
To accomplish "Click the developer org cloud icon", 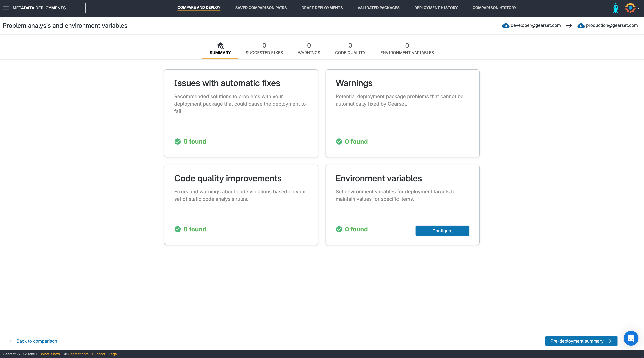I will 505,26.
